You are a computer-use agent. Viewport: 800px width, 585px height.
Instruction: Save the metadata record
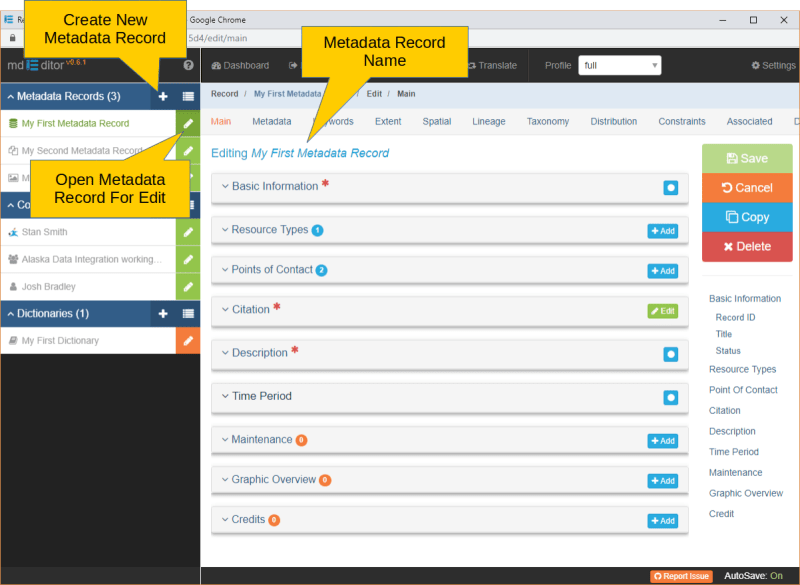point(746,158)
